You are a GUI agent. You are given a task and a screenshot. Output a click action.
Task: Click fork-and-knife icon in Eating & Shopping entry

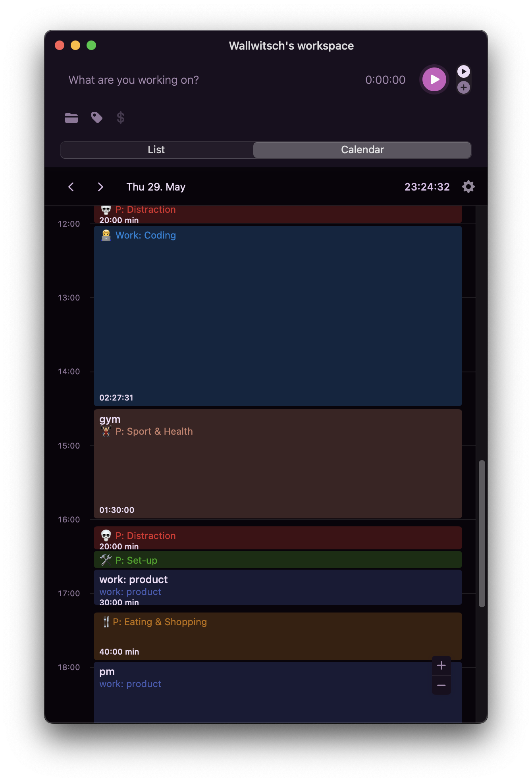(106, 622)
